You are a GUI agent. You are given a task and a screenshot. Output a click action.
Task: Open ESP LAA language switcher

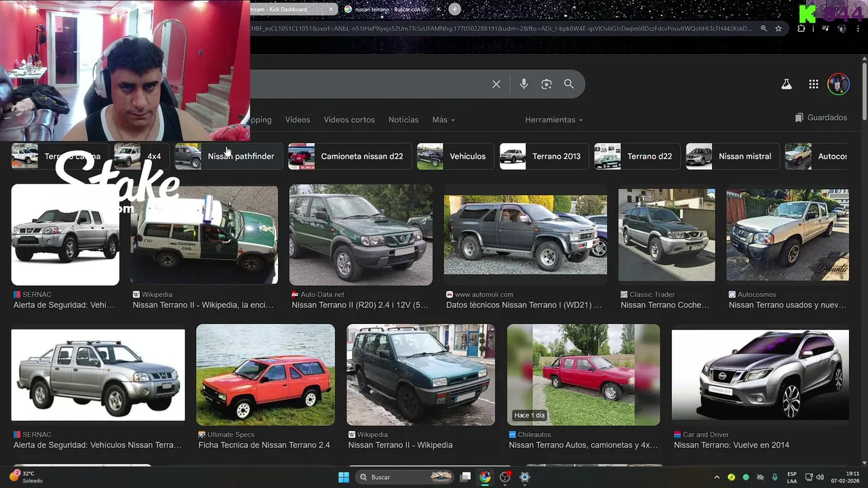click(x=792, y=477)
